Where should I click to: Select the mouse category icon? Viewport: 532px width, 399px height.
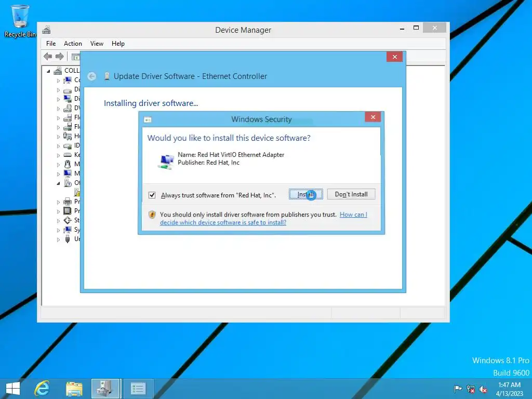coord(68,164)
